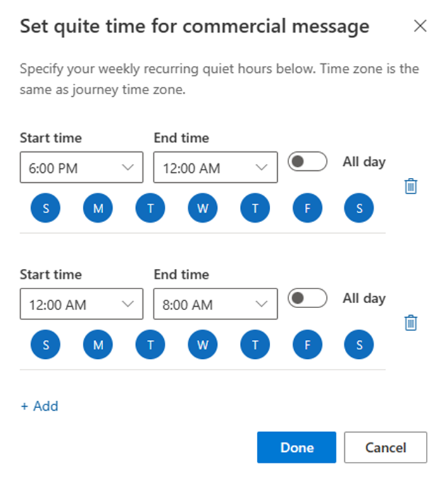Toggle All day for 6:00 PM entry
Screen dimensions: 448x486
pos(307,161)
